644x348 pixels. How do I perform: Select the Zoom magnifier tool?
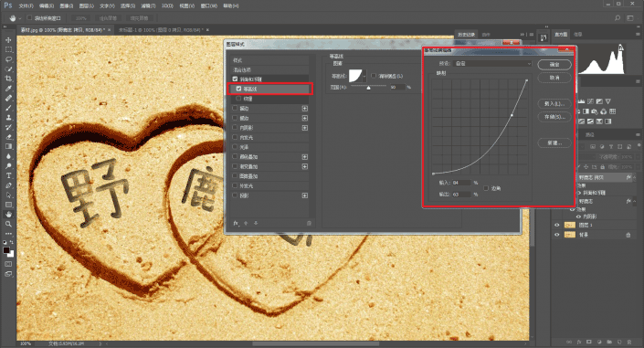tap(8, 224)
